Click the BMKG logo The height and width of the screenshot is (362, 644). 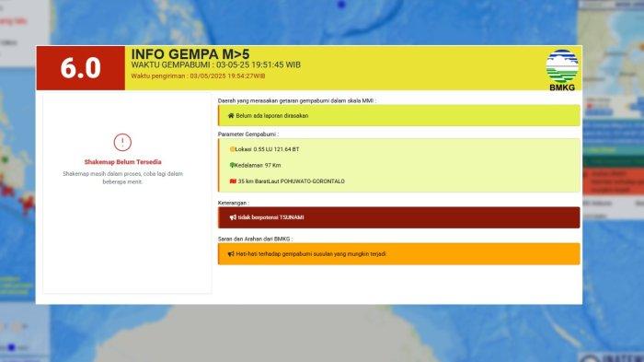(562, 70)
